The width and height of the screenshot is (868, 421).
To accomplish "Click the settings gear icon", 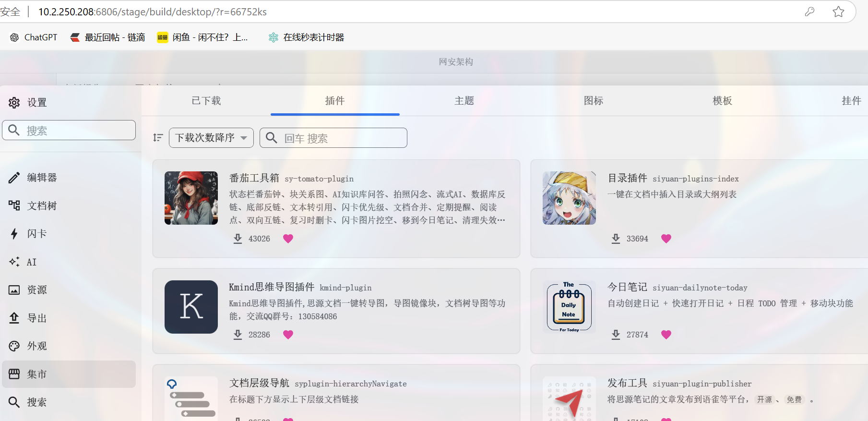I will [x=14, y=102].
